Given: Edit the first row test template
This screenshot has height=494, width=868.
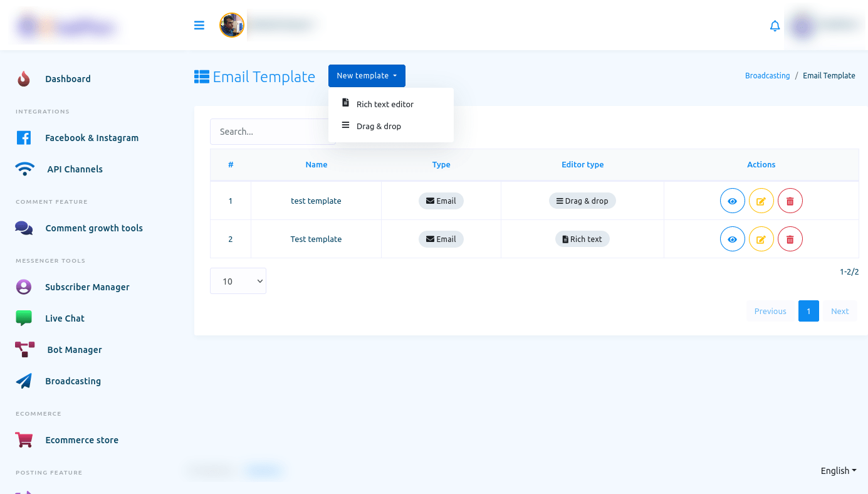Looking at the screenshot, I should pyautogui.click(x=761, y=201).
